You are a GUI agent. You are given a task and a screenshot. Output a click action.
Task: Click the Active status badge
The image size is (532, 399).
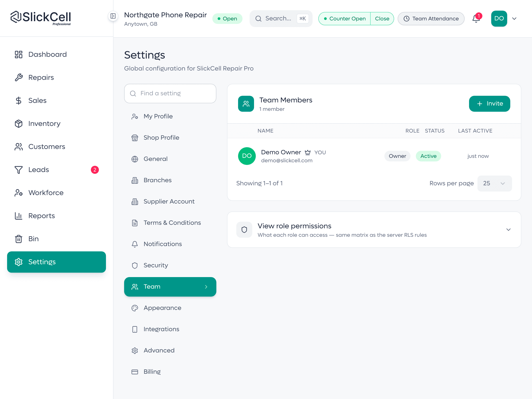coord(428,156)
